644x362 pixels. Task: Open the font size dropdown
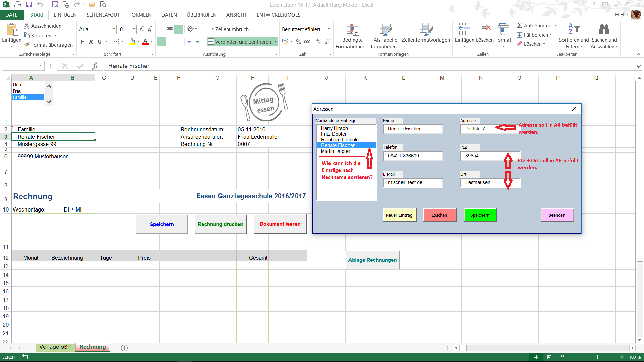[x=134, y=29]
